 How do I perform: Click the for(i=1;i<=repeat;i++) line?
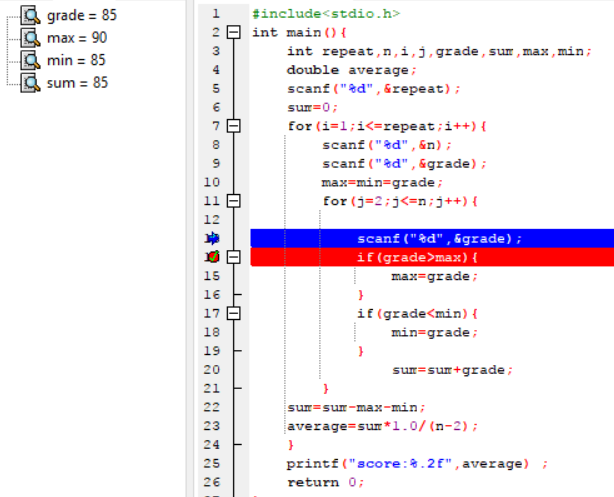(387, 126)
